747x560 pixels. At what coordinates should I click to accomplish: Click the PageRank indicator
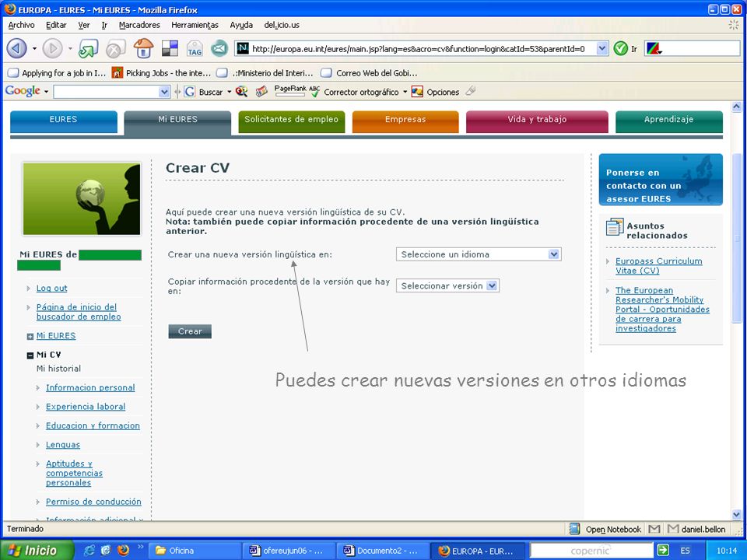click(x=290, y=90)
